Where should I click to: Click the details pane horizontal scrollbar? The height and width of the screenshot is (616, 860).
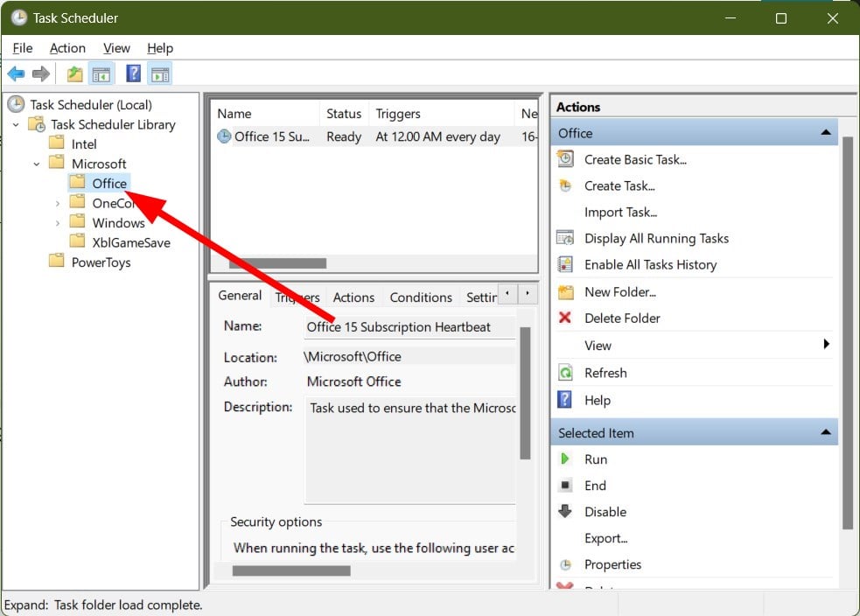tap(291, 571)
